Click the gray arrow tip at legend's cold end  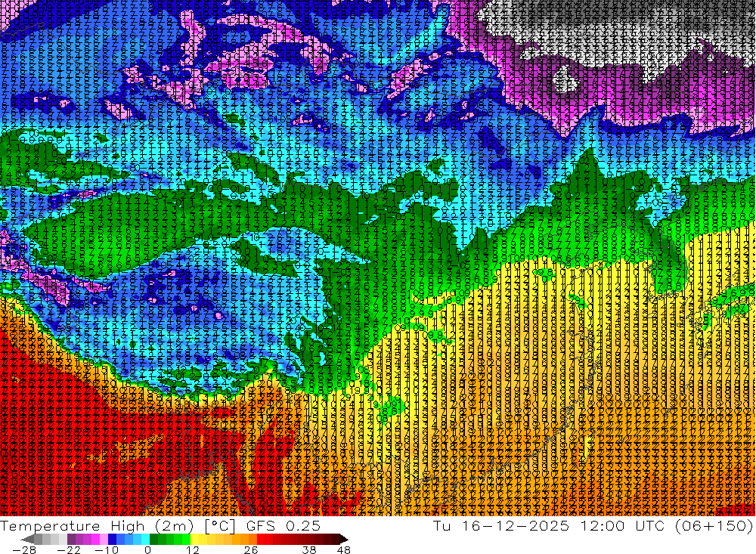pyautogui.click(x=27, y=539)
